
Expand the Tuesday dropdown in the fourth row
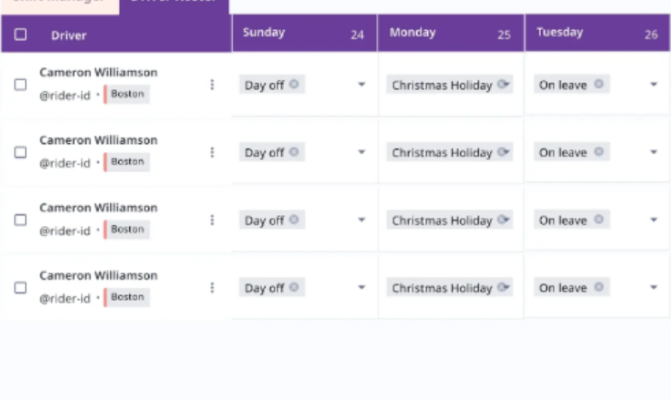point(654,288)
